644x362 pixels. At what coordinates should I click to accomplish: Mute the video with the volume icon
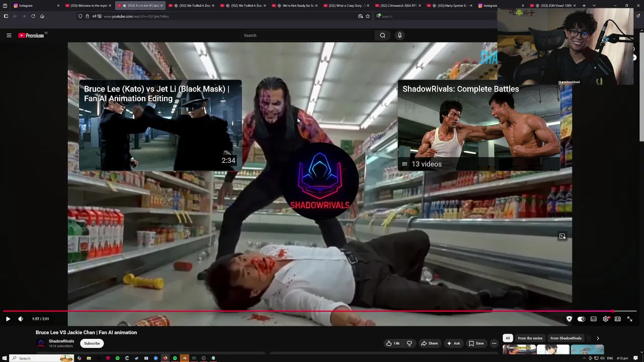coord(21,319)
